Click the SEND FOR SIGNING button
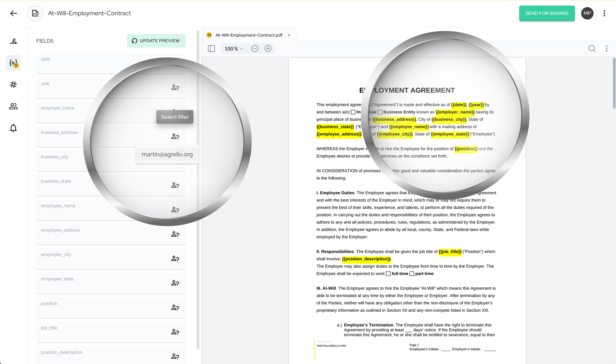 (x=547, y=13)
